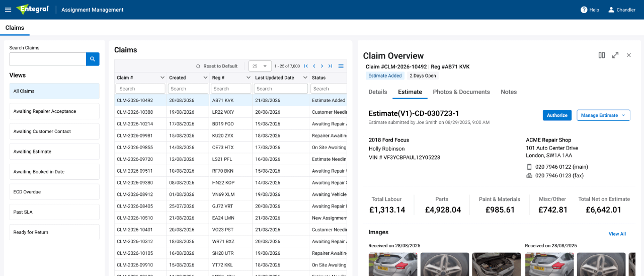Go to the first page of claims
Viewport: 644px width, 276px height.
(x=306, y=66)
